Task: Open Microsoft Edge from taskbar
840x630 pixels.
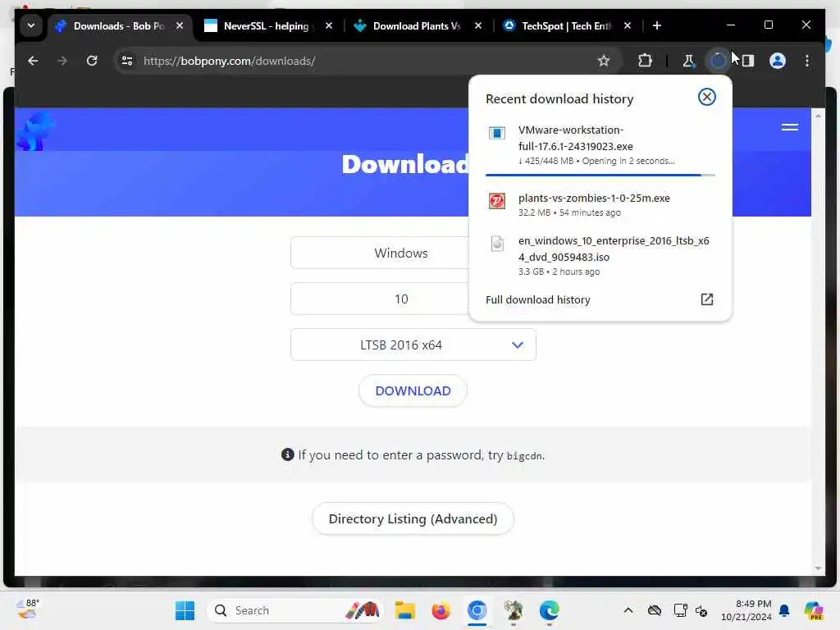Action: tap(549, 610)
